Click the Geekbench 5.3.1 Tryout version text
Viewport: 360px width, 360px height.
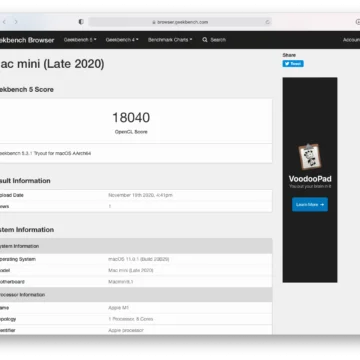click(45, 153)
